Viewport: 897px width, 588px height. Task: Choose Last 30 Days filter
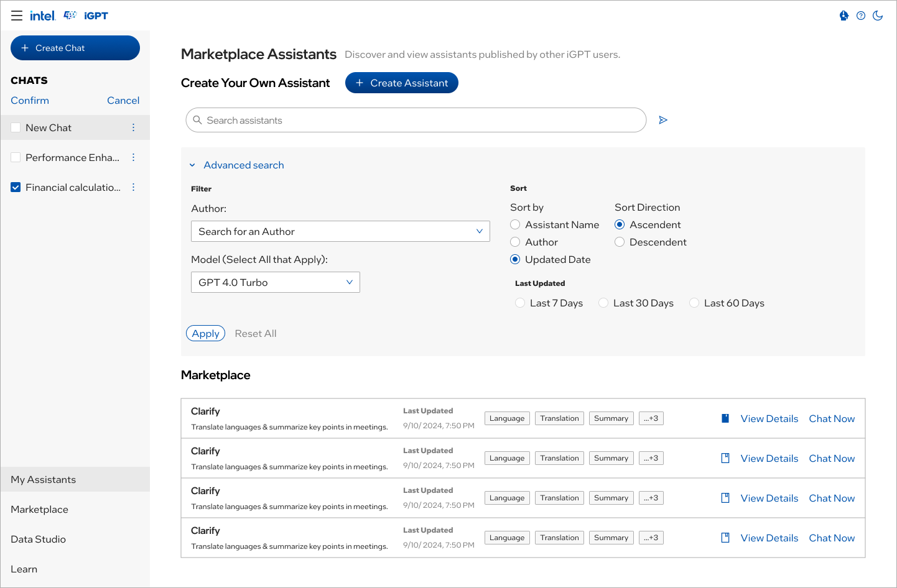(603, 303)
